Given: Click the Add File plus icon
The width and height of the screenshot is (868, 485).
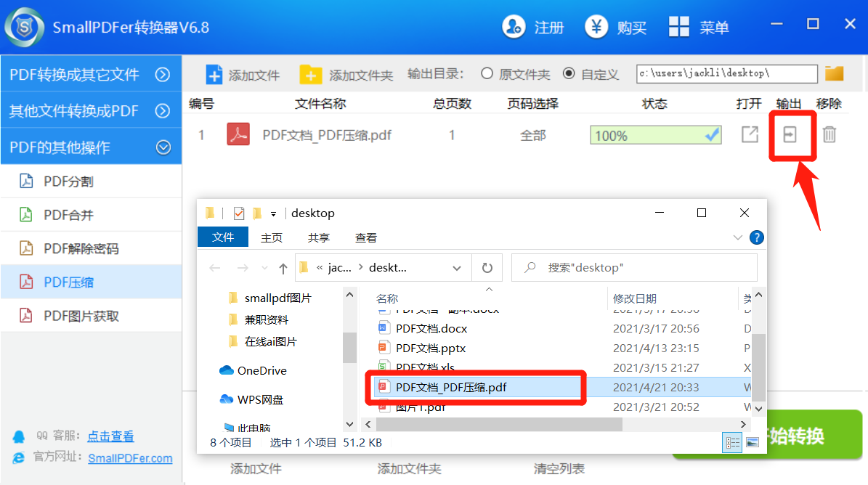Looking at the screenshot, I should [214, 75].
